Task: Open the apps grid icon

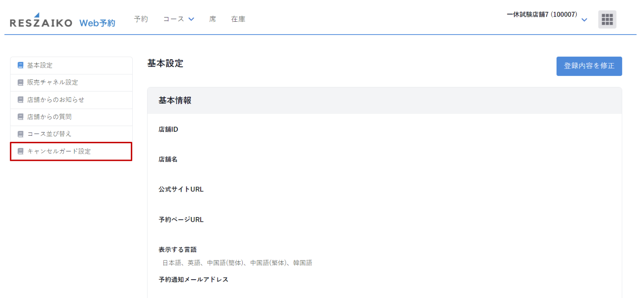Action: [x=607, y=20]
